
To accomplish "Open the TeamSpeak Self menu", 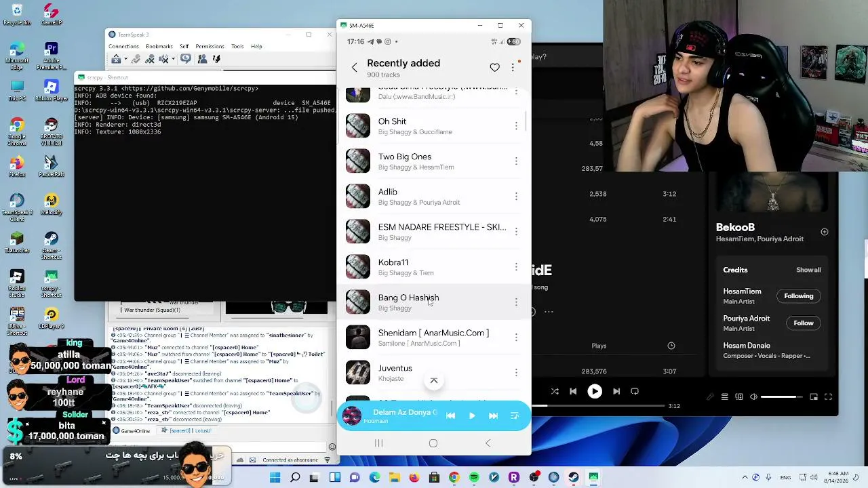I will (x=184, y=47).
